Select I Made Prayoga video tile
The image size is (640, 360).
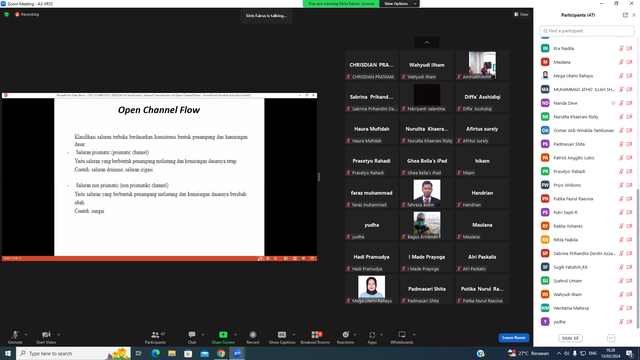coord(427,257)
